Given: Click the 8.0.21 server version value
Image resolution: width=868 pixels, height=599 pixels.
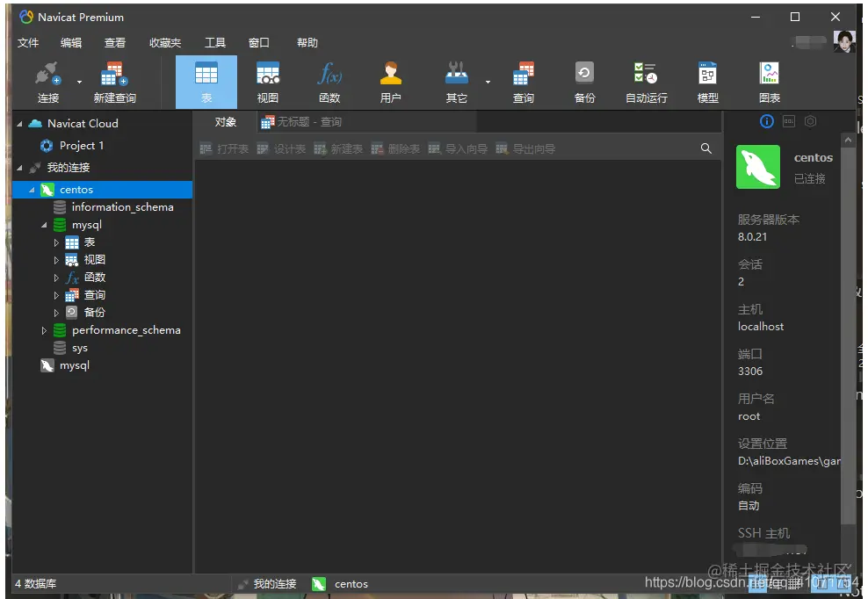Looking at the screenshot, I should [x=752, y=237].
